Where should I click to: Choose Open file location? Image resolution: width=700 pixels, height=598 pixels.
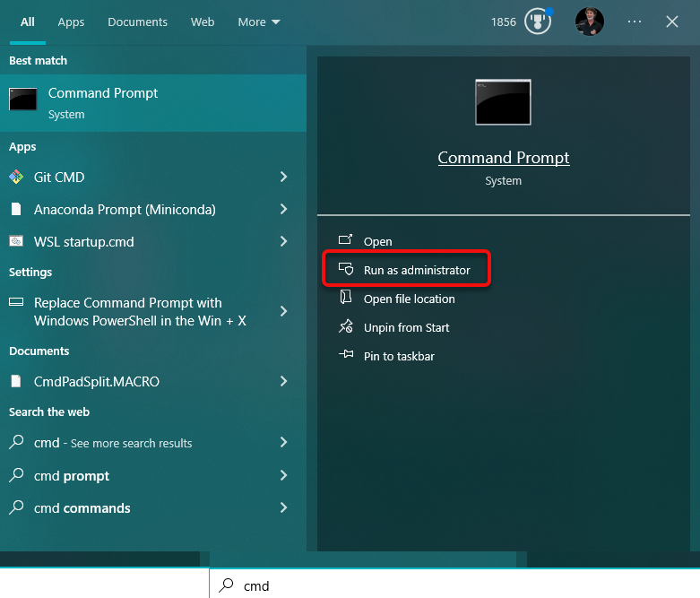(x=409, y=299)
